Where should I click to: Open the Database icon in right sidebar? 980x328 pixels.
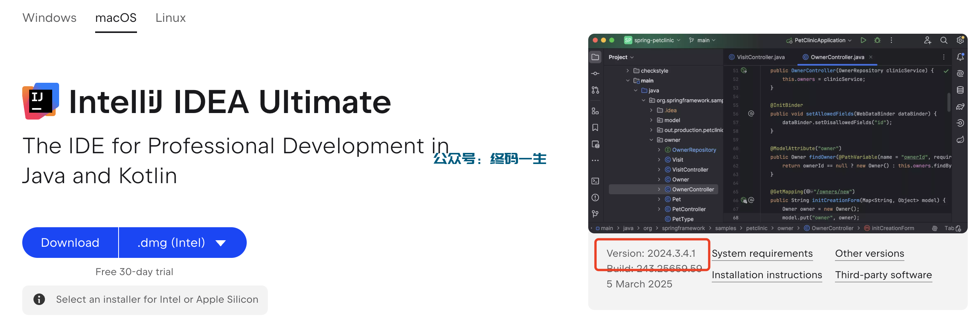[960, 90]
